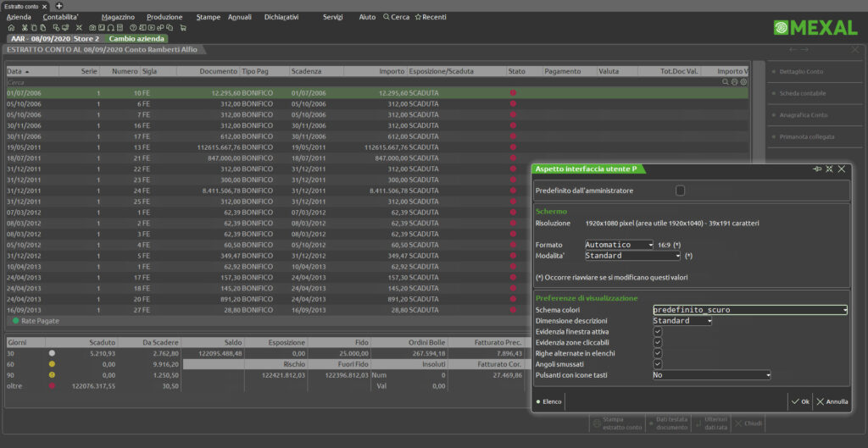Screen dimensions: 868x448
Task: Uncheck Angoli smussati checkbox
Action: (658, 364)
